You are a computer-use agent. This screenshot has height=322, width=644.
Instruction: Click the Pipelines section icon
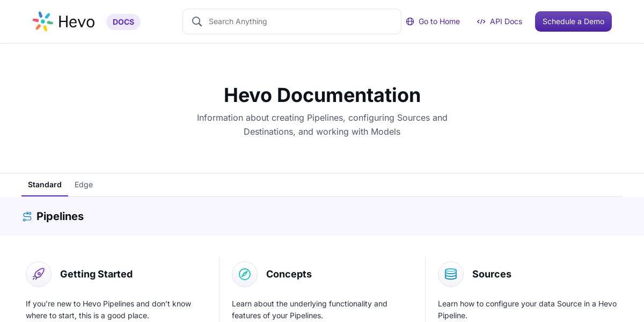point(27,216)
